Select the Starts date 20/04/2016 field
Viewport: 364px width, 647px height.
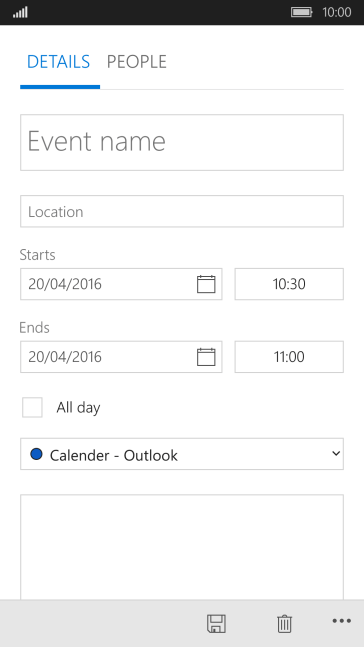121,284
